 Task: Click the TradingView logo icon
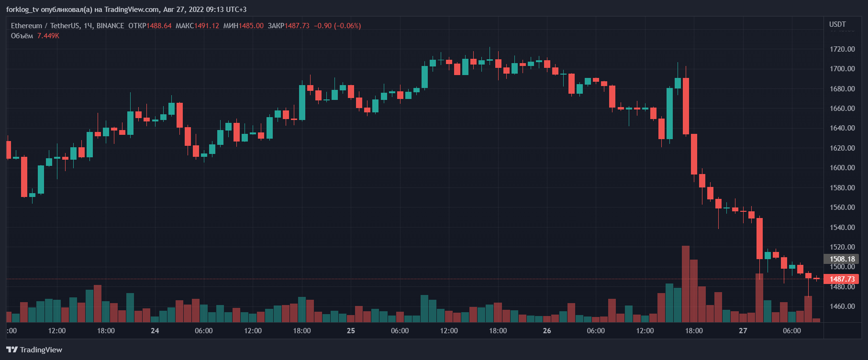click(11, 350)
